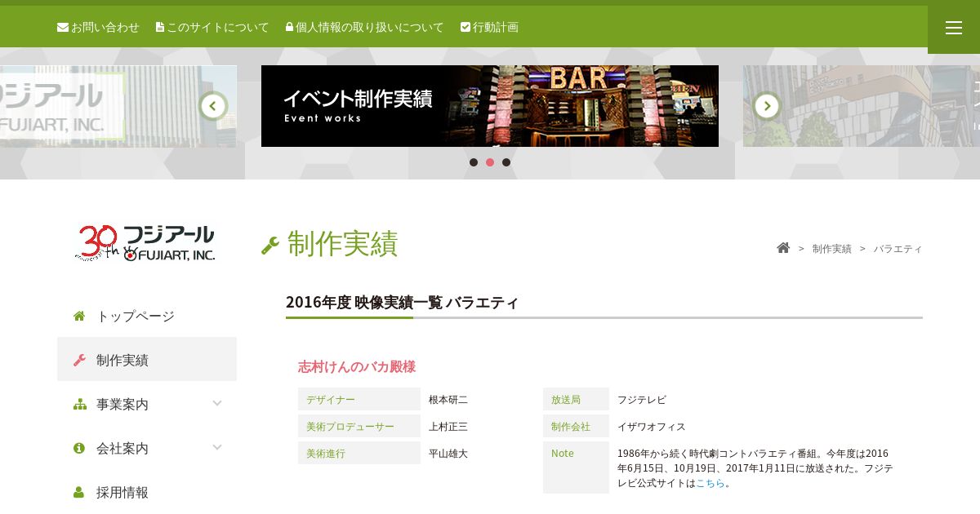Click 制作実績 in the breadcrumb
The width and height of the screenshot is (980, 514).
tap(831, 249)
